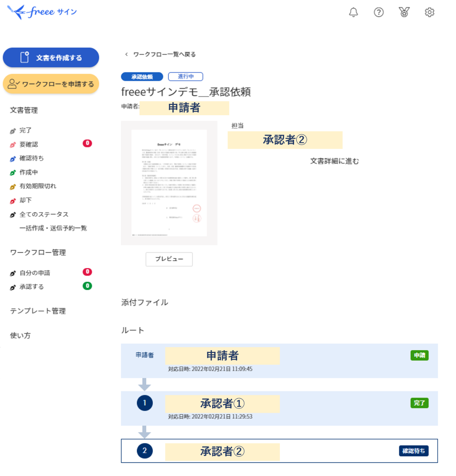
Task: Click the freee サイン logo
Action: 42,12
